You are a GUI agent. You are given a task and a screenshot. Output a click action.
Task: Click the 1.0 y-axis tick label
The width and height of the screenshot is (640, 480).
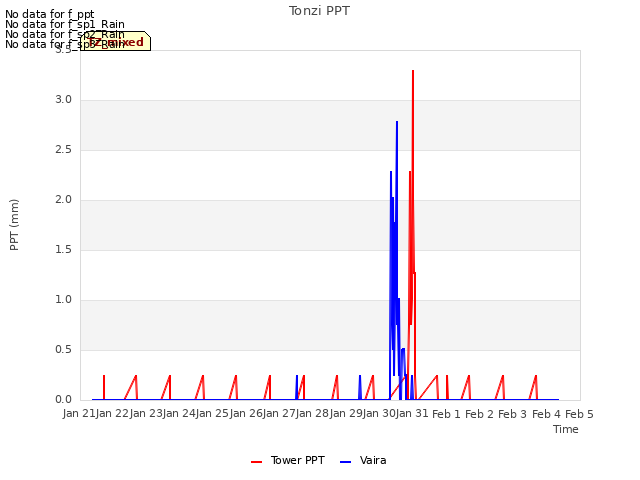click(x=63, y=300)
